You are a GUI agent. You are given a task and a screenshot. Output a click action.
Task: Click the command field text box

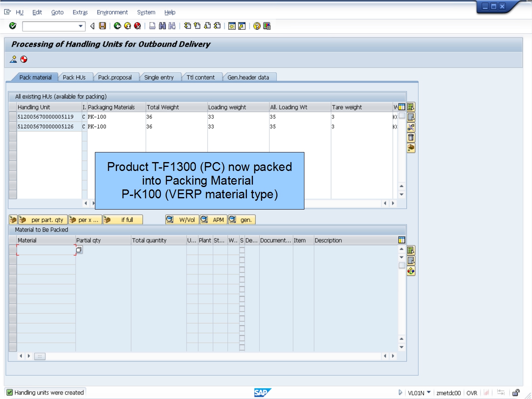[x=50, y=26]
